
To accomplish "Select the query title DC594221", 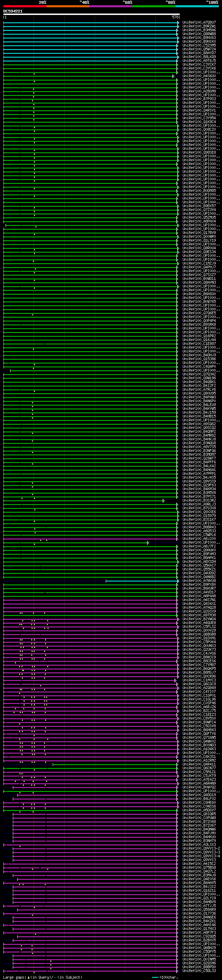I will tap(13, 11).
